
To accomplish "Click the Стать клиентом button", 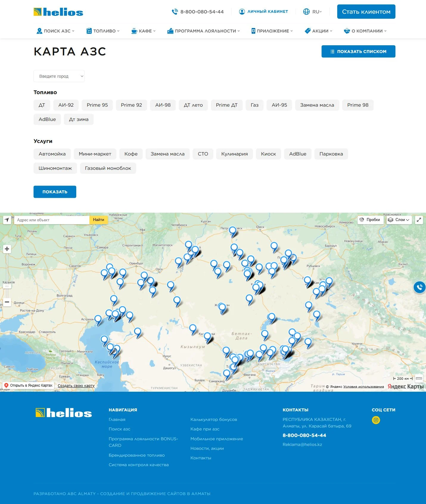I will 366,12.
